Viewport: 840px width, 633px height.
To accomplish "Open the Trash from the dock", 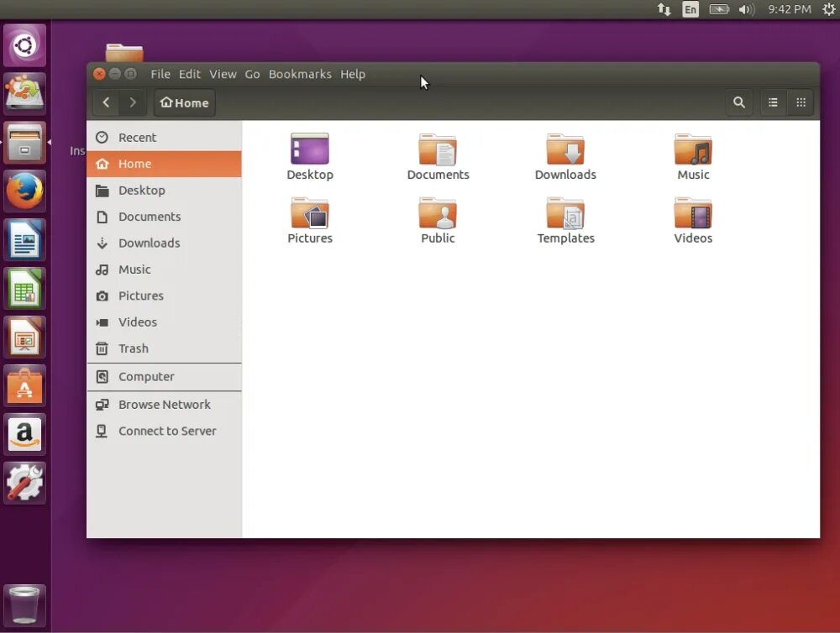I will point(24,603).
